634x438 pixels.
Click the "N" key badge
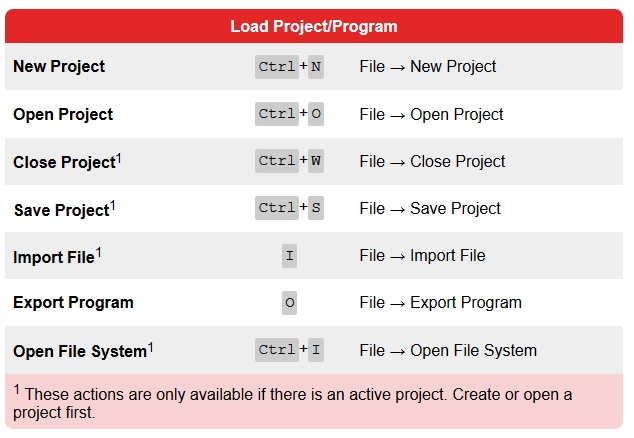pos(316,67)
